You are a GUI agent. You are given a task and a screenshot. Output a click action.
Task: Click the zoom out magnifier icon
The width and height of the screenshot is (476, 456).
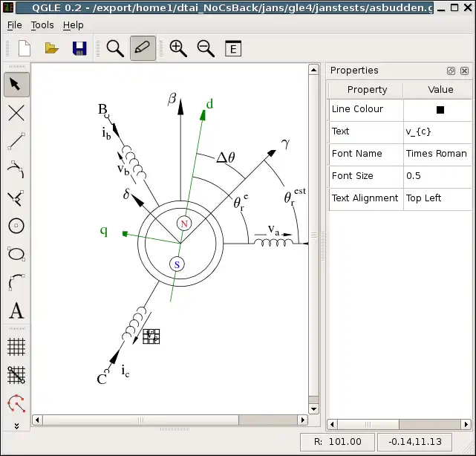[x=206, y=48]
